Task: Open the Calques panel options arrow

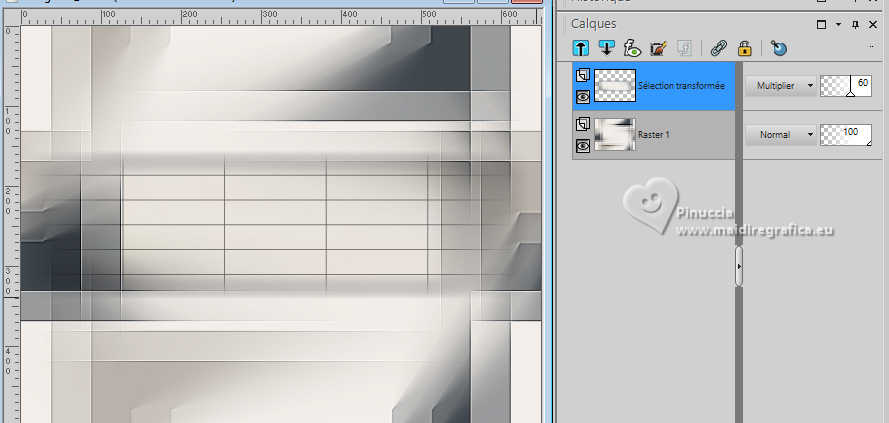Action: (x=839, y=24)
